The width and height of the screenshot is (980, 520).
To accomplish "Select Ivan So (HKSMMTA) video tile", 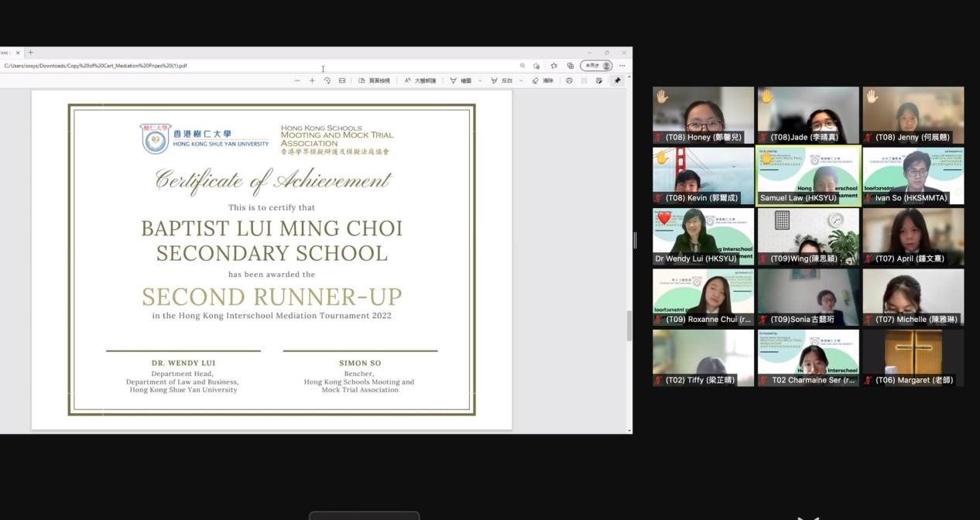I will (x=913, y=176).
